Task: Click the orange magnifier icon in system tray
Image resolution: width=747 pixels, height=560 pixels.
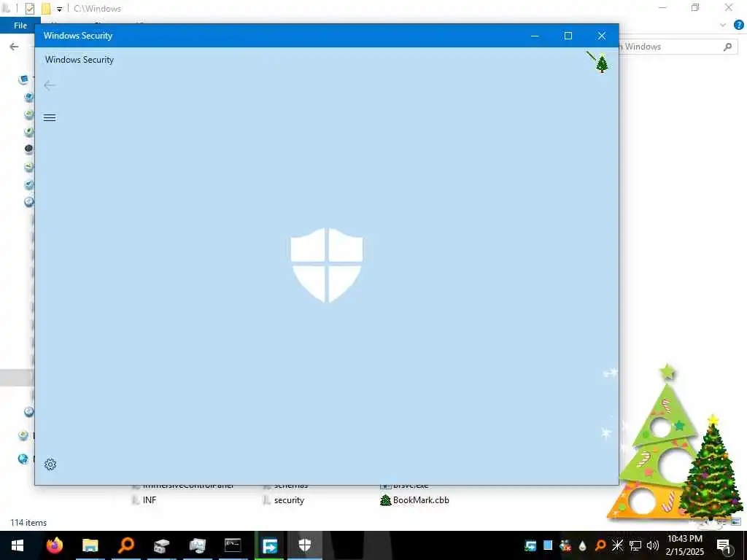Action: [x=600, y=545]
